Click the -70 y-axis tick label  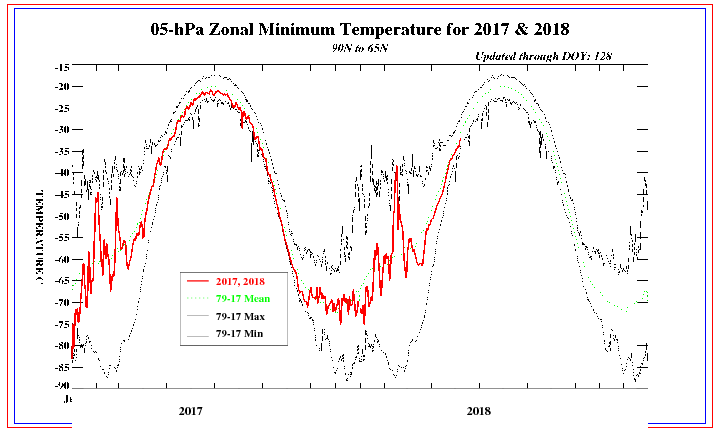coord(62,302)
